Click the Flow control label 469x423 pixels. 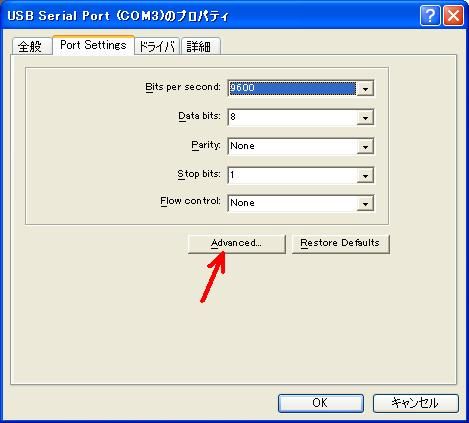pyautogui.click(x=190, y=201)
